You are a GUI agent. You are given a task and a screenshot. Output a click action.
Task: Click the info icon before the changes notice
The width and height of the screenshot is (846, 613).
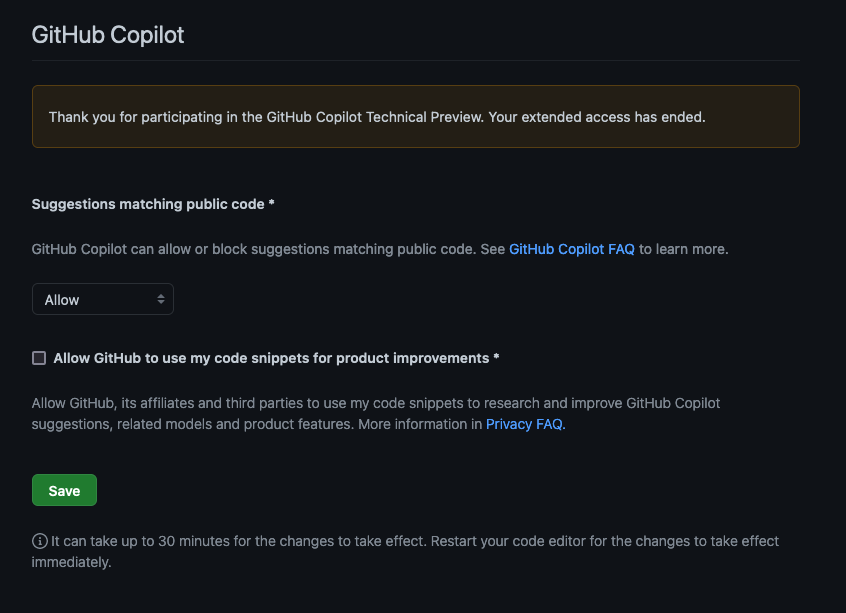pyautogui.click(x=40, y=540)
